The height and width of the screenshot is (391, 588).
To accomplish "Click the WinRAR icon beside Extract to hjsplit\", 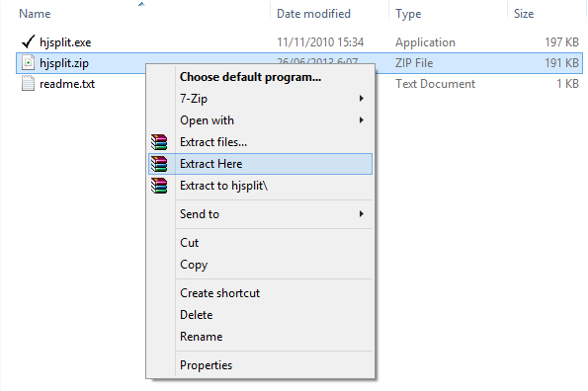I will [159, 186].
